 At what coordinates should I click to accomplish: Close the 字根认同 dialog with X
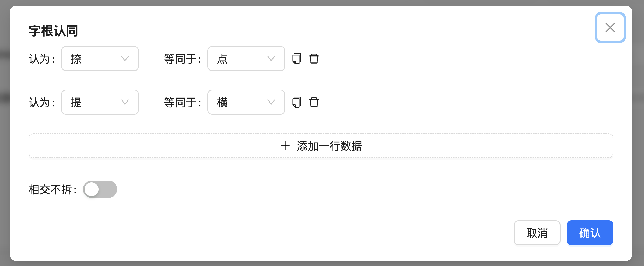pyautogui.click(x=610, y=27)
